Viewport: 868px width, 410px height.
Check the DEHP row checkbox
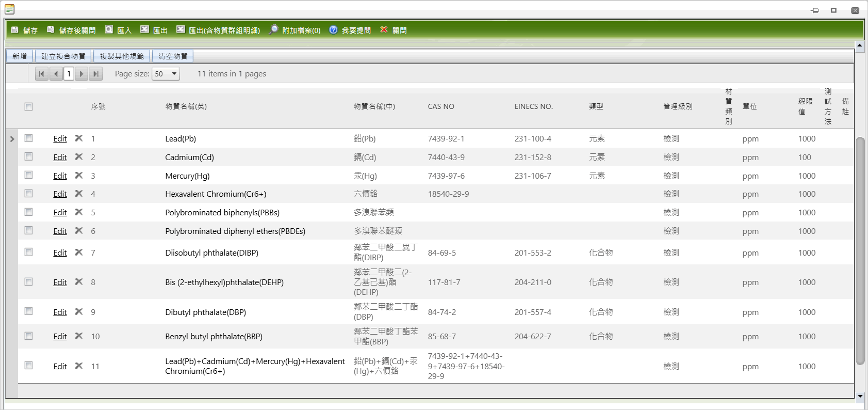pyautogui.click(x=28, y=282)
